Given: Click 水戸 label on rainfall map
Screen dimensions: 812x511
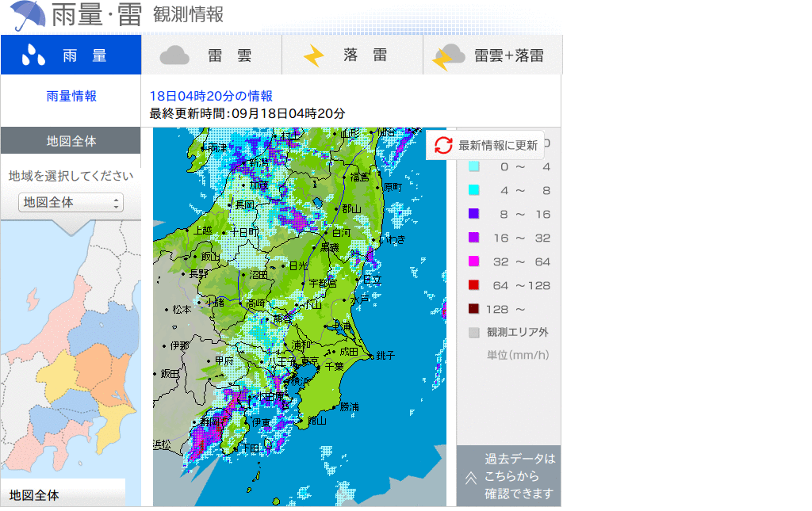Looking at the screenshot, I should (359, 300).
